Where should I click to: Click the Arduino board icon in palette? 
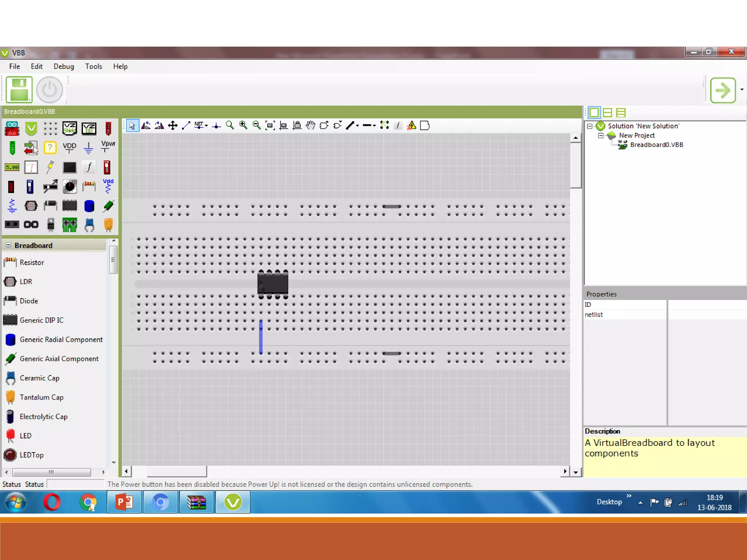pos(12,128)
